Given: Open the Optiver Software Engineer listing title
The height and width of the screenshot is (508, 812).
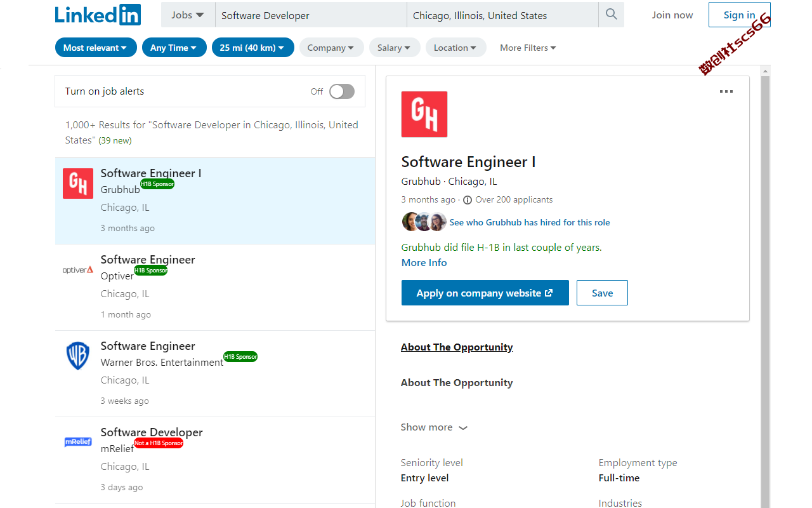Looking at the screenshot, I should (x=148, y=259).
